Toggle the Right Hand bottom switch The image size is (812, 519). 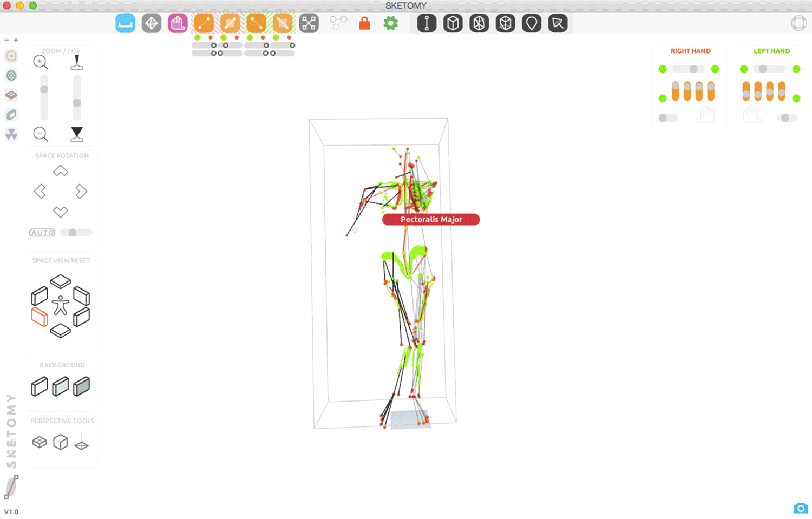tap(668, 118)
